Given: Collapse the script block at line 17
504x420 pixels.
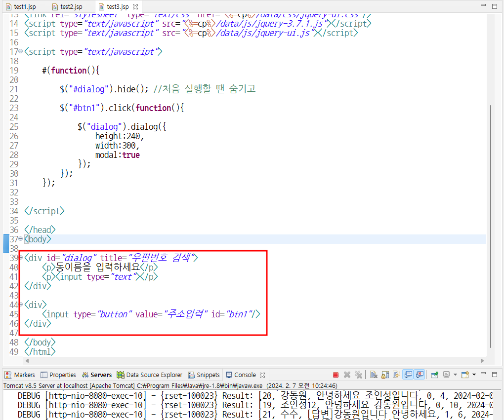Looking at the screenshot, I should click(21, 51).
